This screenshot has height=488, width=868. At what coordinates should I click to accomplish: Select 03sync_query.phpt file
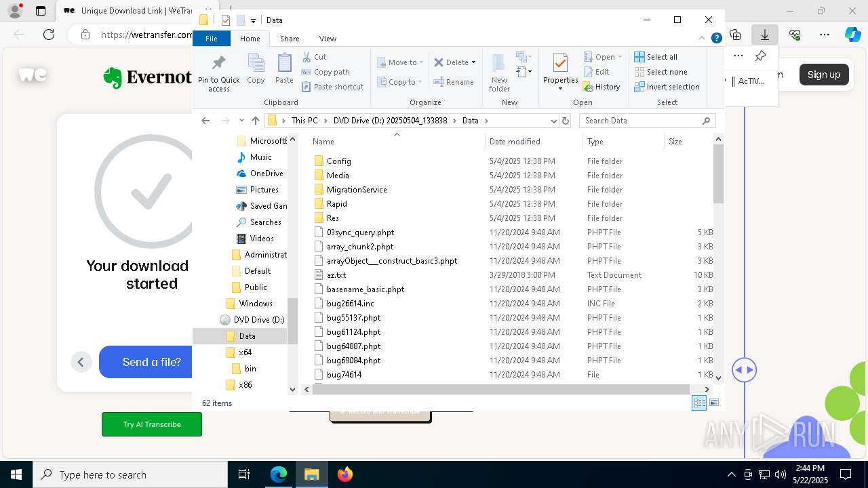[360, 232]
